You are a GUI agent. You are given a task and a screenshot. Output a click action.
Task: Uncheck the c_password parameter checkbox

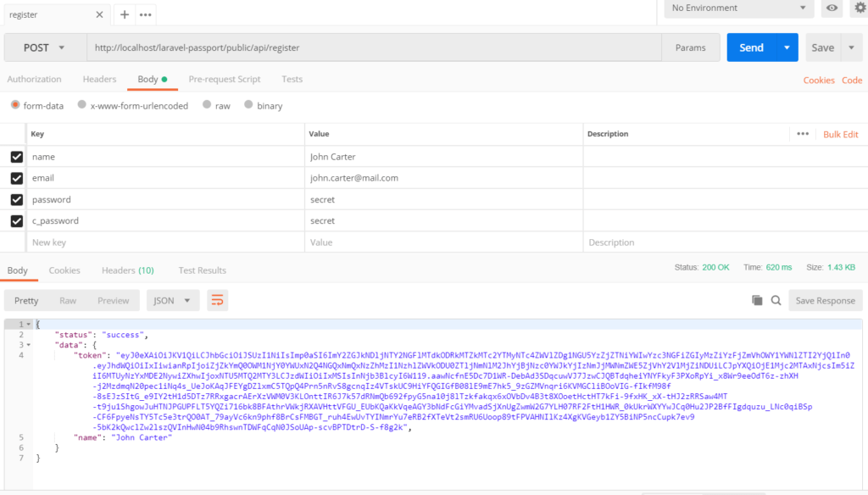(17, 221)
